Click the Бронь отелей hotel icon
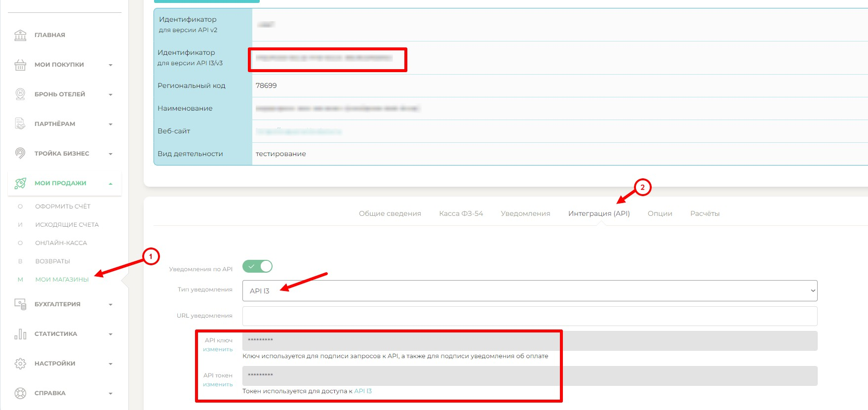The height and width of the screenshot is (410, 868). click(x=20, y=94)
